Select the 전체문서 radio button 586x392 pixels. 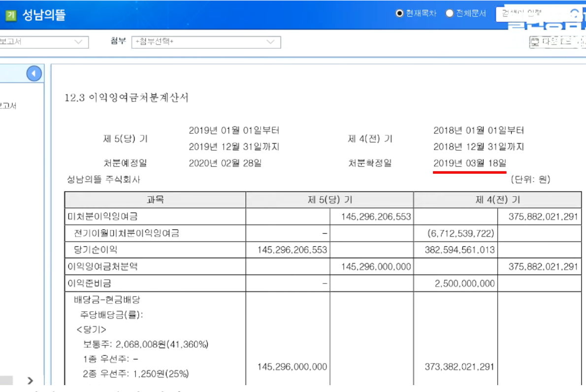[x=450, y=13]
